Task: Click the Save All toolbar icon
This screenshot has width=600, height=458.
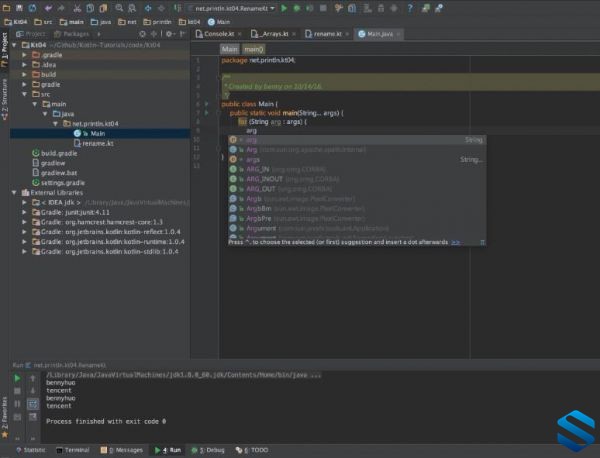Action: 20,8
